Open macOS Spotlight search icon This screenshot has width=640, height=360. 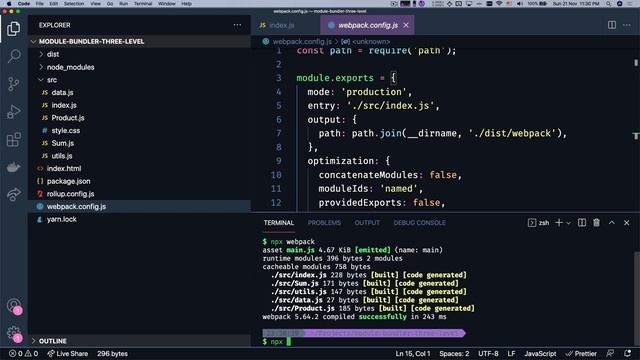pyautogui.click(x=608, y=4)
